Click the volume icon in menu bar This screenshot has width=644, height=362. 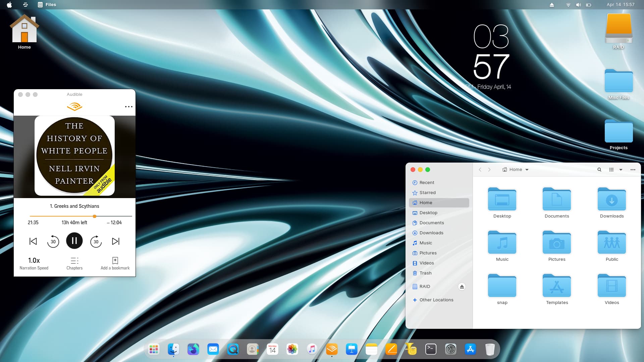(578, 5)
